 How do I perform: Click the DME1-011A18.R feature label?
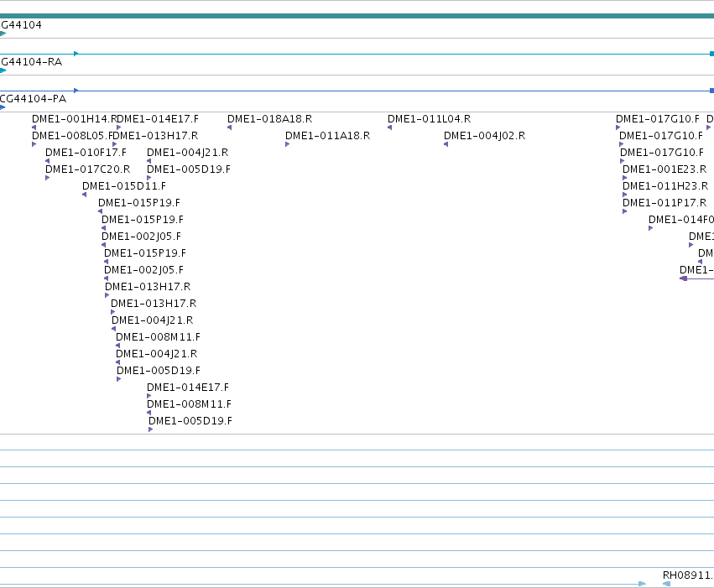327,136
